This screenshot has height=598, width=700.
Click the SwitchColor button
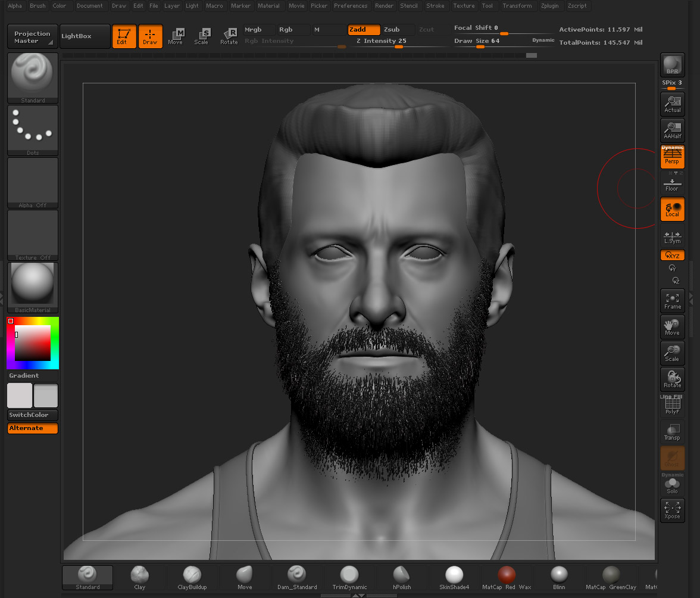(x=33, y=415)
